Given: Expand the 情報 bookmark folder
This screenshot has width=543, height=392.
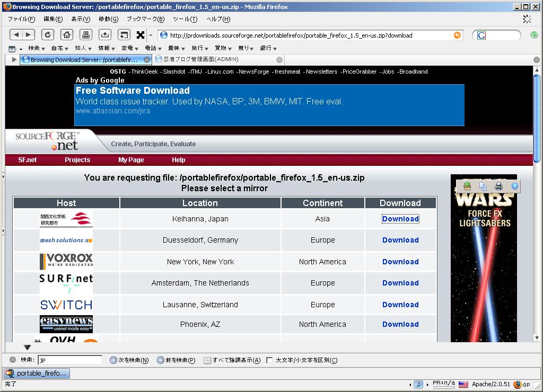Looking at the screenshot, I should coord(106,48).
